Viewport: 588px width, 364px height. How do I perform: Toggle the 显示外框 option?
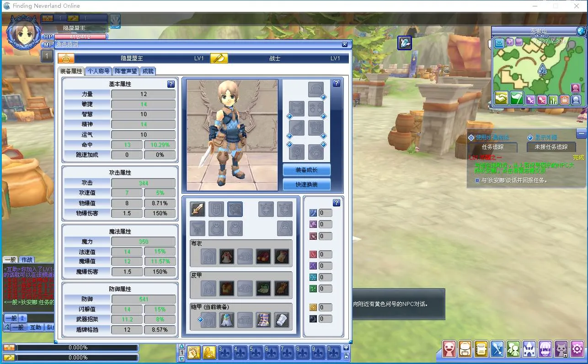click(x=530, y=137)
